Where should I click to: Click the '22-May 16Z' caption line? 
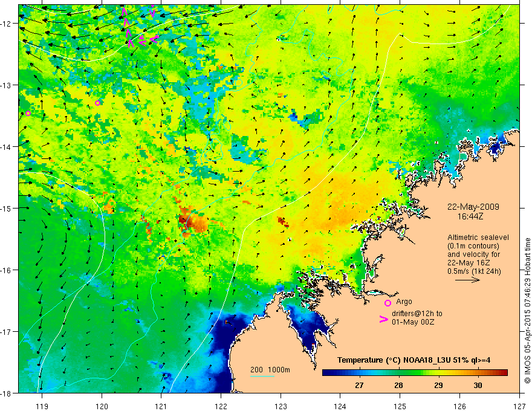pos(469,263)
